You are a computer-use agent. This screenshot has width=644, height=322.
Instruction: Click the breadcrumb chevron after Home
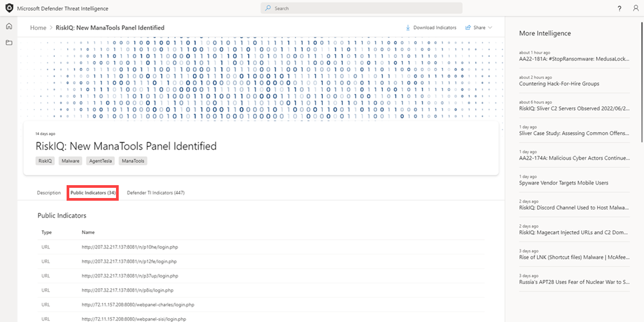50,27
